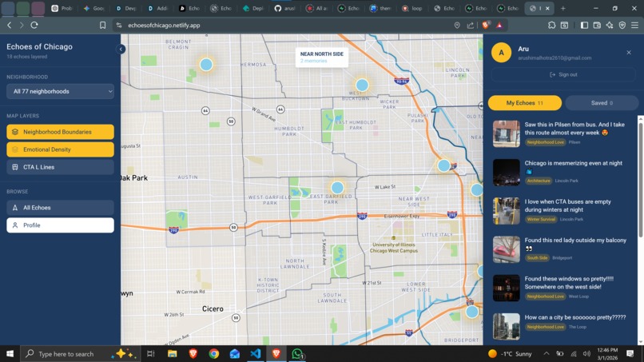Toggle the Emotional Density map layer

[x=61, y=149]
